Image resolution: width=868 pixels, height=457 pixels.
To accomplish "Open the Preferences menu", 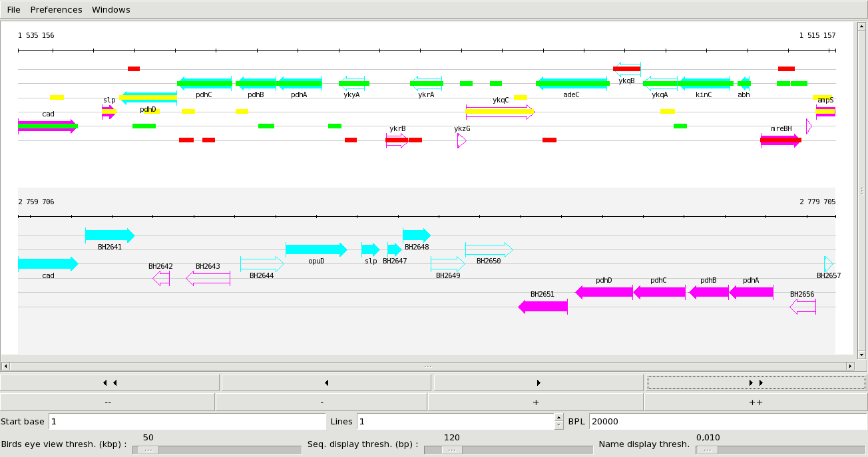I will [57, 10].
